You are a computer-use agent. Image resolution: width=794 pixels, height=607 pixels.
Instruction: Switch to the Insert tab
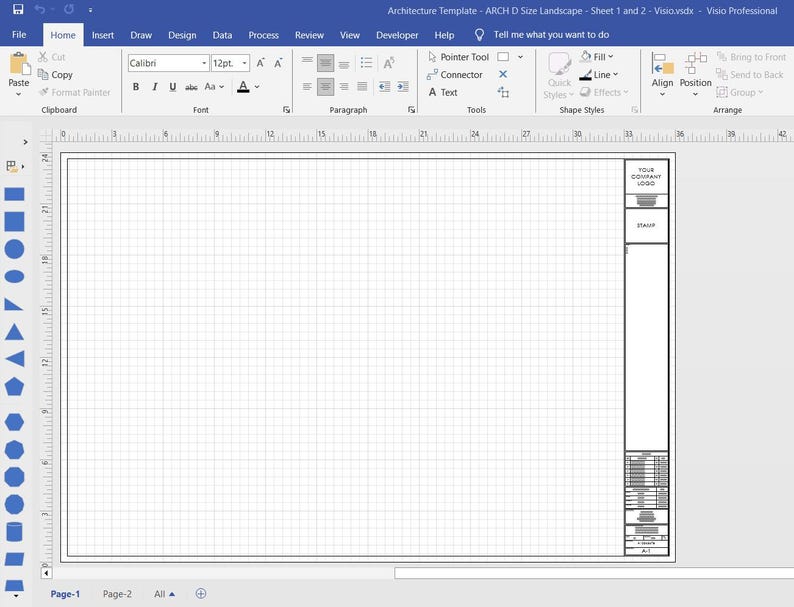[103, 35]
